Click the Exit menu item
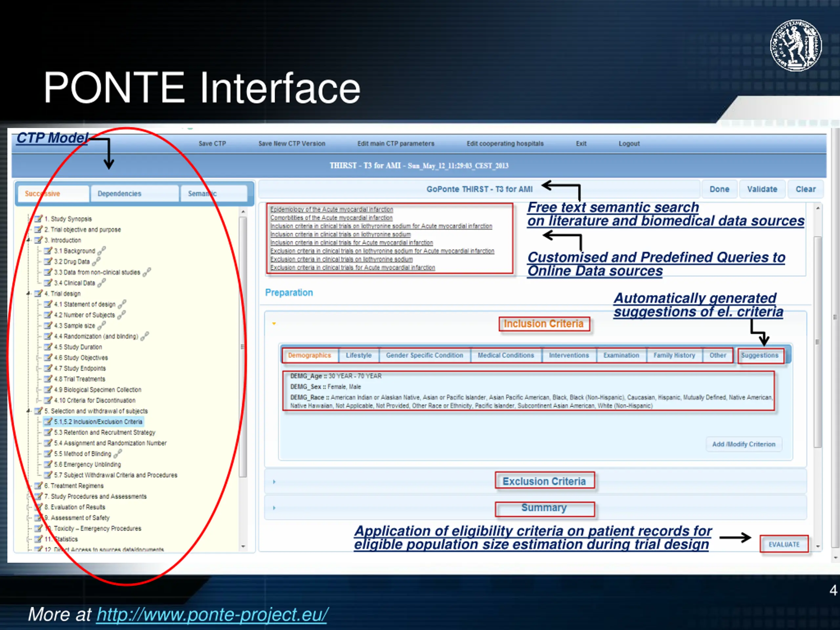The height and width of the screenshot is (630, 840). (x=581, y=143)
